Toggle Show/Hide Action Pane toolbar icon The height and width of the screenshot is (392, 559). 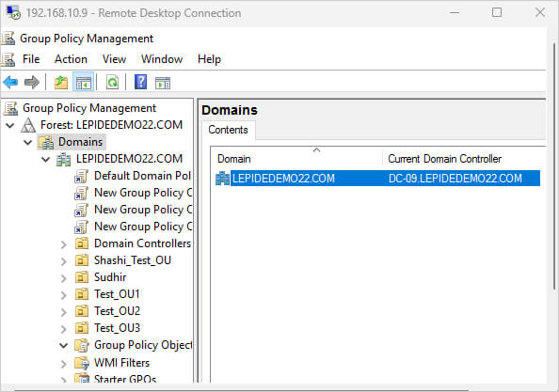163,83
